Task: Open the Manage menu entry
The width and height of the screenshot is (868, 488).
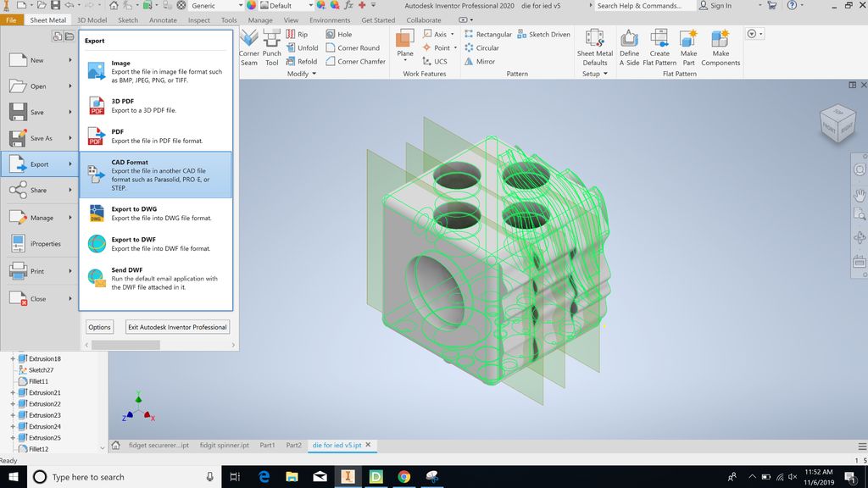Action: pyautogui.click(x=40, y=218)
